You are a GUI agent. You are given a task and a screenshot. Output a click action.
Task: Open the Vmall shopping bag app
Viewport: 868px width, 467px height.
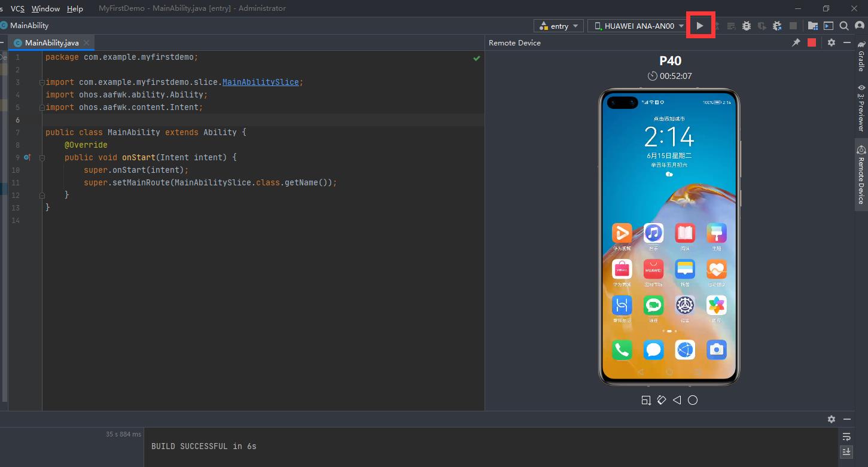pos(622,269)
